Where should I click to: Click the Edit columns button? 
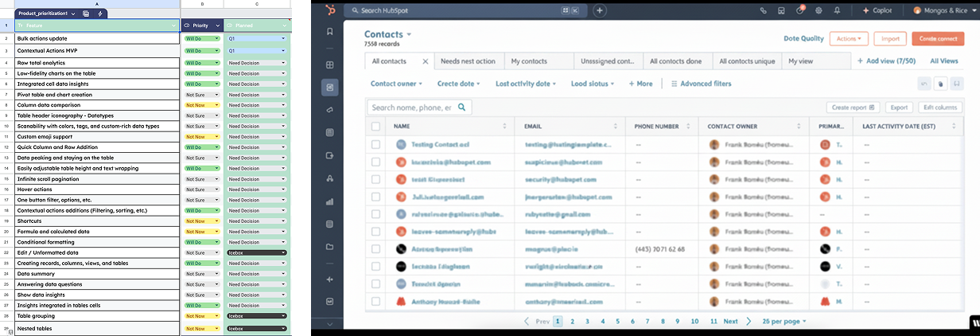pos(939,107)
